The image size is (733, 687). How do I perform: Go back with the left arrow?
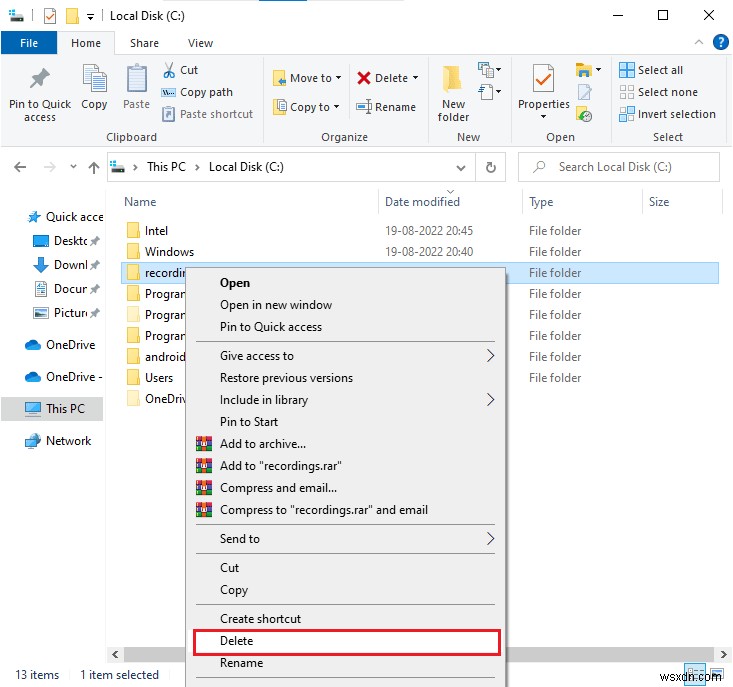[x=20, y=167]
